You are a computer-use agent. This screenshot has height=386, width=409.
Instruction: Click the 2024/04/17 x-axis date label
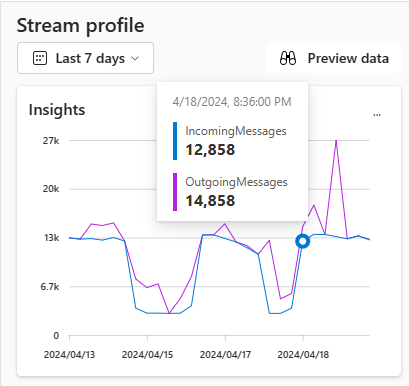(225, 354)
